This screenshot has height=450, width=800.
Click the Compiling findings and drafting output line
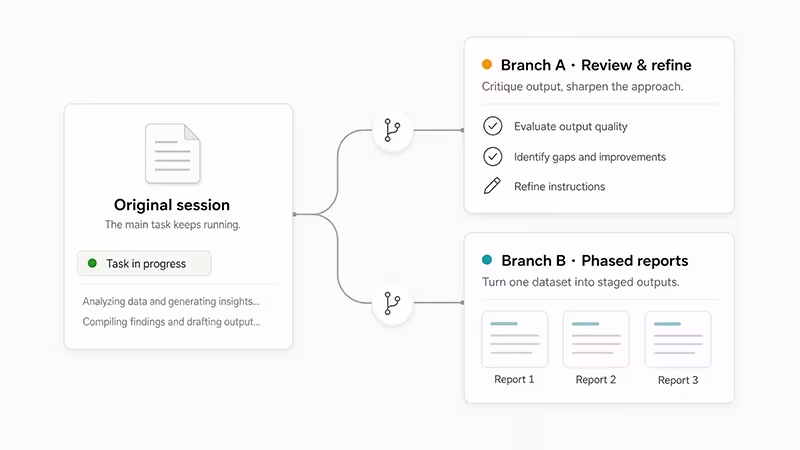(171, 322)
